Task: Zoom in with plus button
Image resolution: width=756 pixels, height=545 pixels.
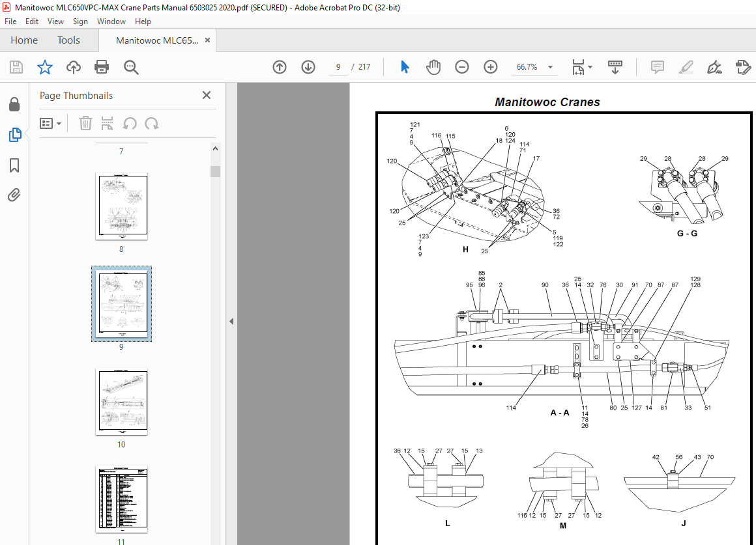Action: [490, 67]
